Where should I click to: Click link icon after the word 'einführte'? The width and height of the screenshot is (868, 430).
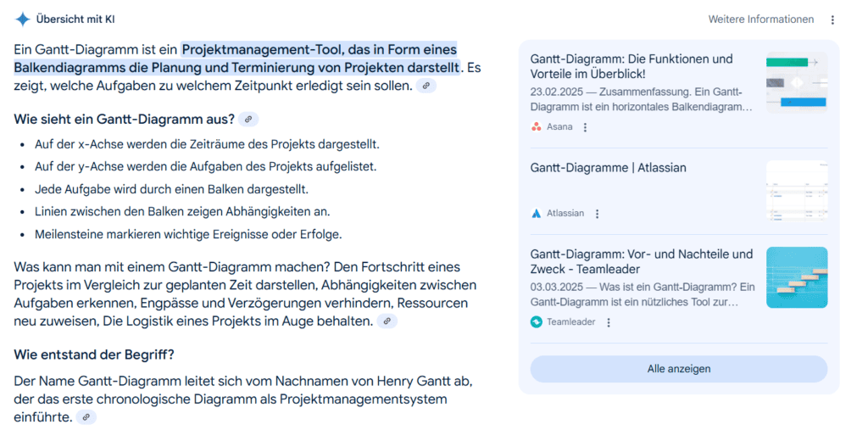point(86,417)
